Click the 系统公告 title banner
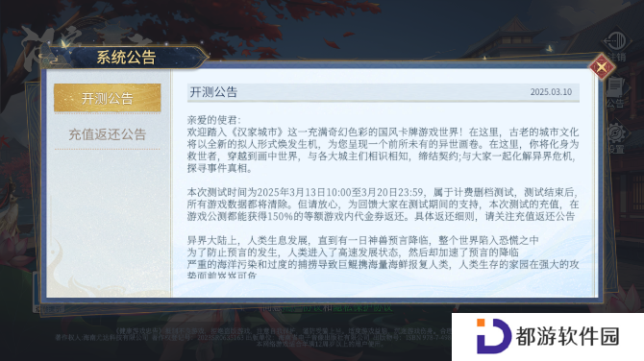 click(126, 58)
